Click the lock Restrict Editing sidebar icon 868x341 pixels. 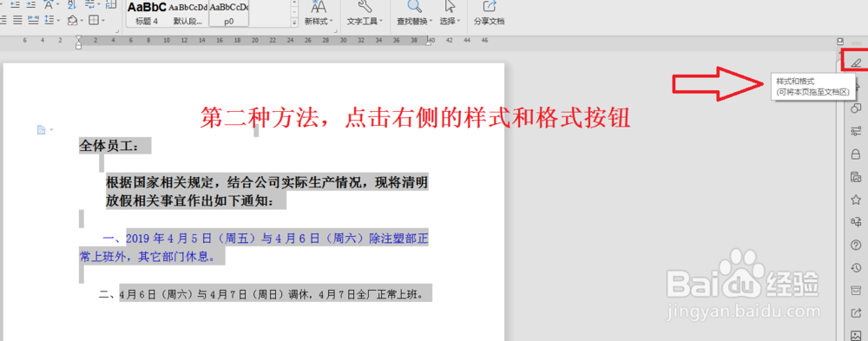[856, 154]
